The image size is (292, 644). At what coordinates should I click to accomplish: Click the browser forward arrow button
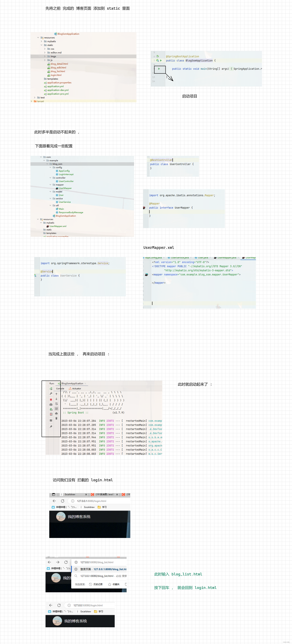pyautogui.click(x=58, y=562)
